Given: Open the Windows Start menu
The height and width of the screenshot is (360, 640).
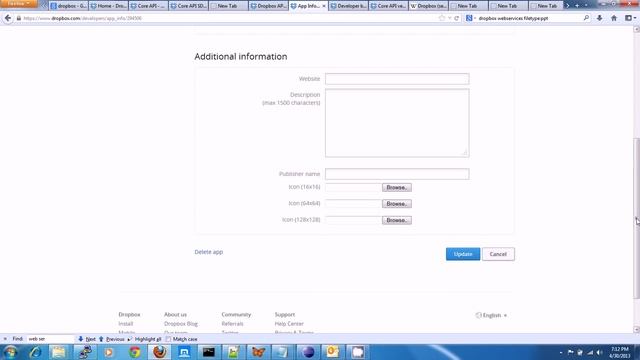Looking at the screenshot, I should click(x=10, y=352).
